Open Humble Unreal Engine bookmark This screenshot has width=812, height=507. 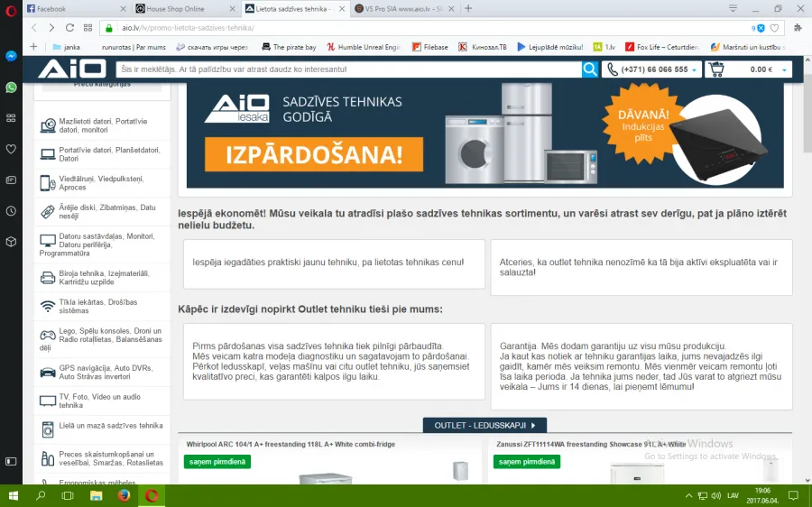(364, 47)
